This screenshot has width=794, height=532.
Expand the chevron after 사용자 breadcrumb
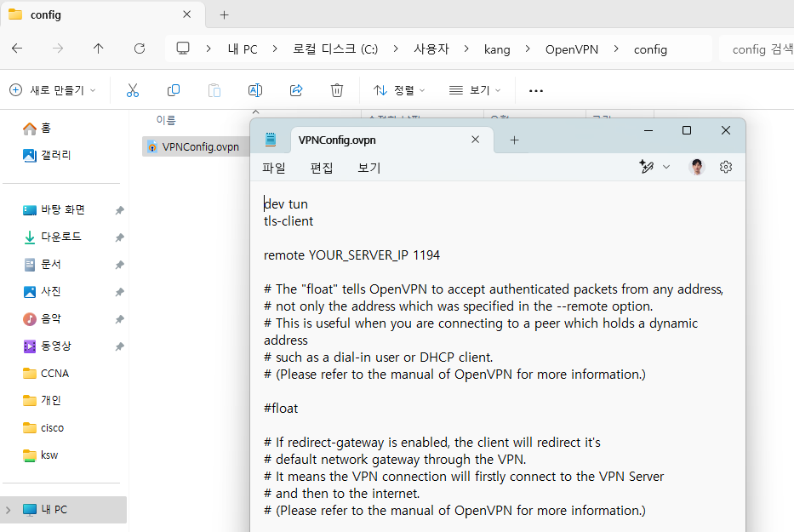tap(466, 49)
